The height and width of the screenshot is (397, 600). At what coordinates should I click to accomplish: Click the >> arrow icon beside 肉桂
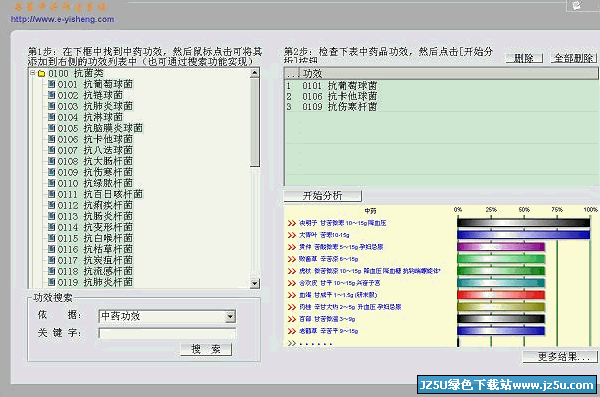[292, 307]
